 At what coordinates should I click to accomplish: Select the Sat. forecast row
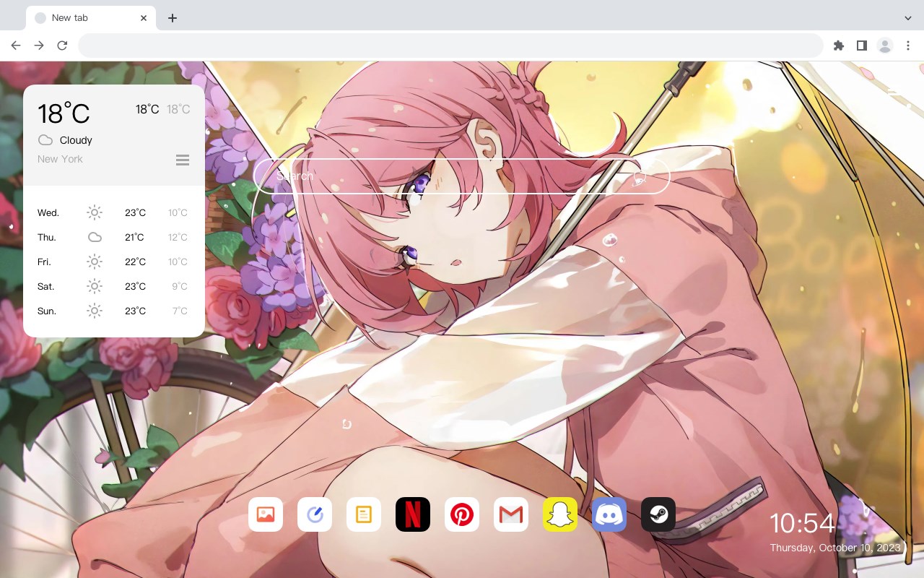(113, 286)
